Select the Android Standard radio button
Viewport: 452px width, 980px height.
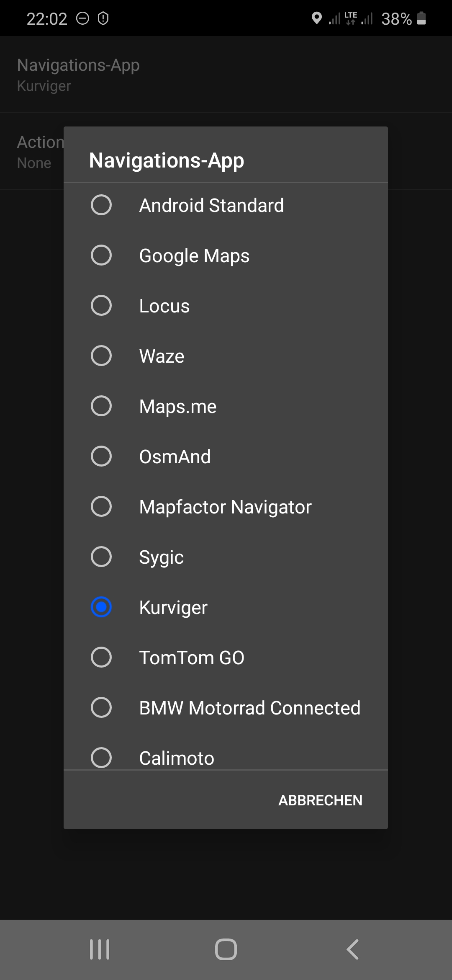(101, 205)
